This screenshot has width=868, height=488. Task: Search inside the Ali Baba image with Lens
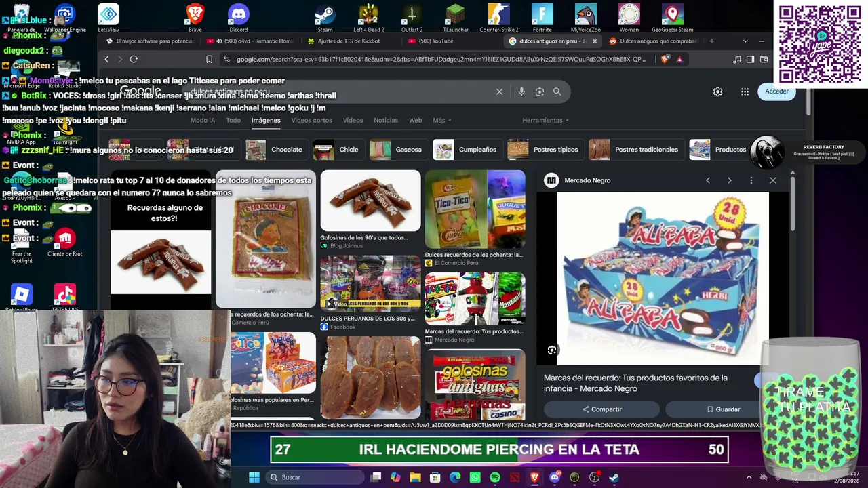pos(552,350)
